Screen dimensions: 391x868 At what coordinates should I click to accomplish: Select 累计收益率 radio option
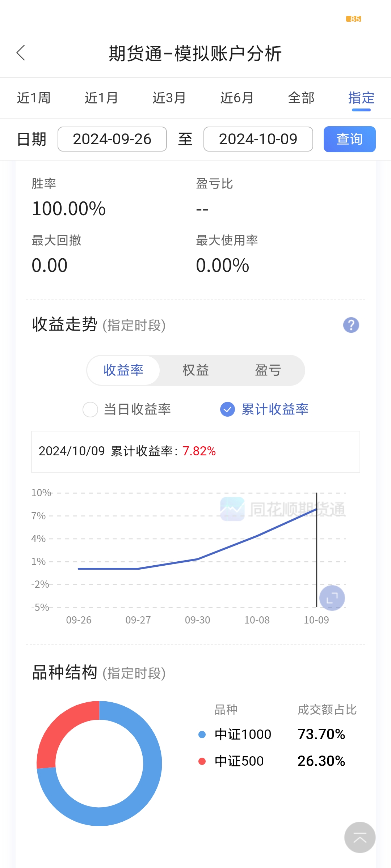228,409
